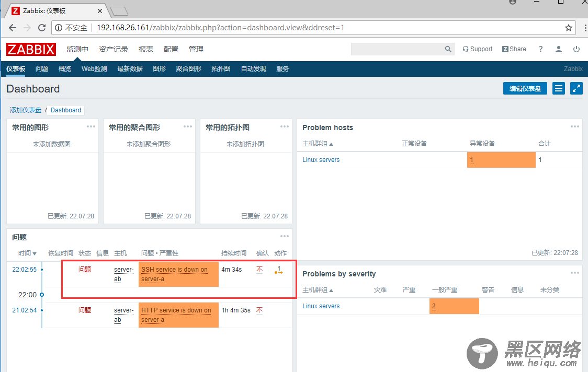Open a new browser tab
This screenshot has height=372, width=588.
[120, 11]
